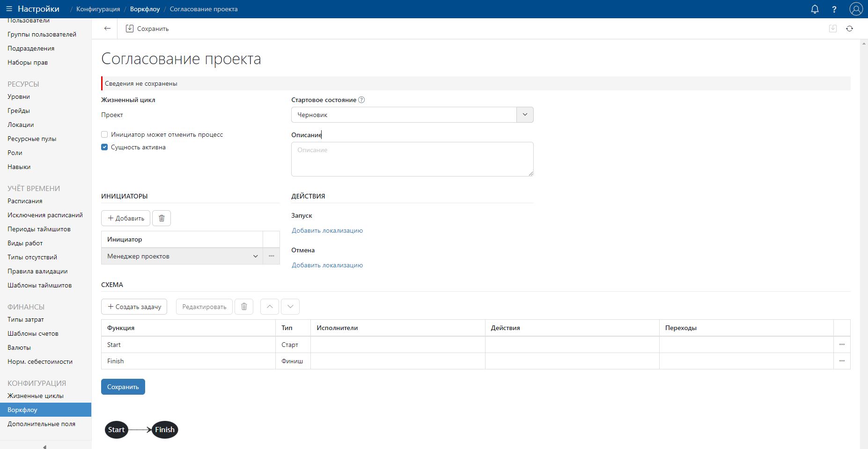The image size is (868, 449).
Task: Open the row menu for Менеджер проектов
Action: tap(271, 256)
